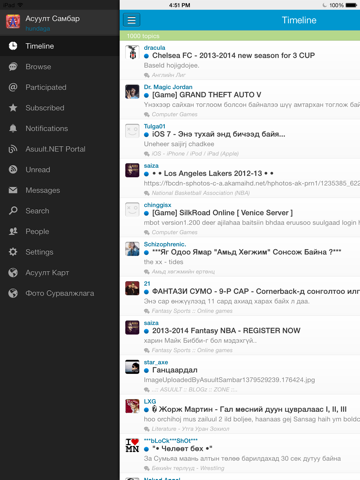The image size is (360, 480).
Task: Click the Search magnifier icon
Action: click(13, 211)
